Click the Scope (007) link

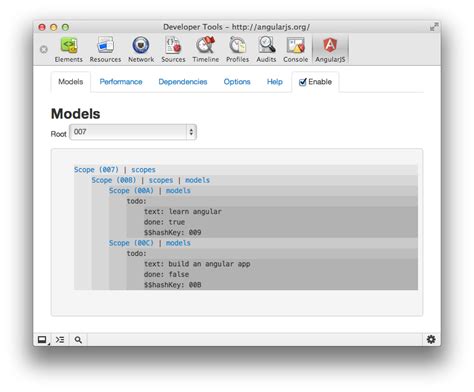(96, 170)
